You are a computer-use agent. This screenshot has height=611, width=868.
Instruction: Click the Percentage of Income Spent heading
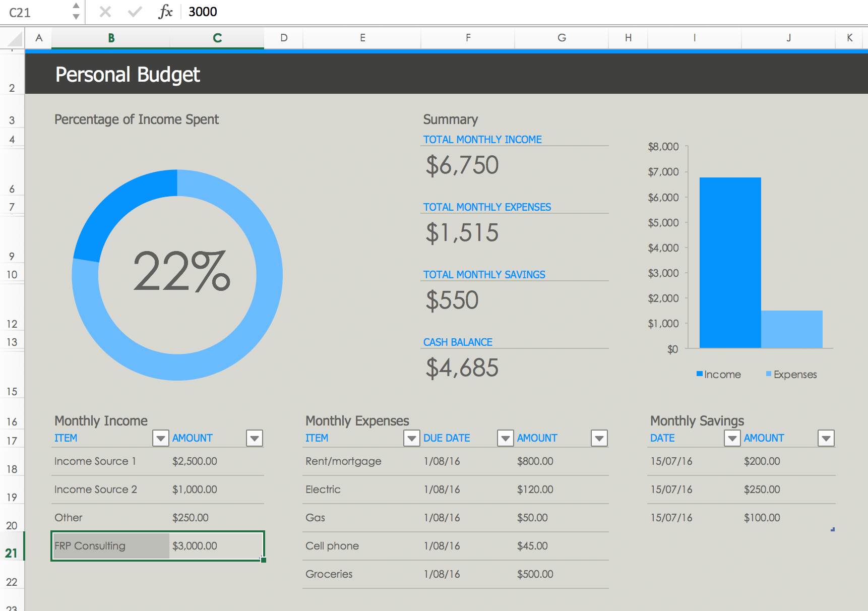coord(137,119)
